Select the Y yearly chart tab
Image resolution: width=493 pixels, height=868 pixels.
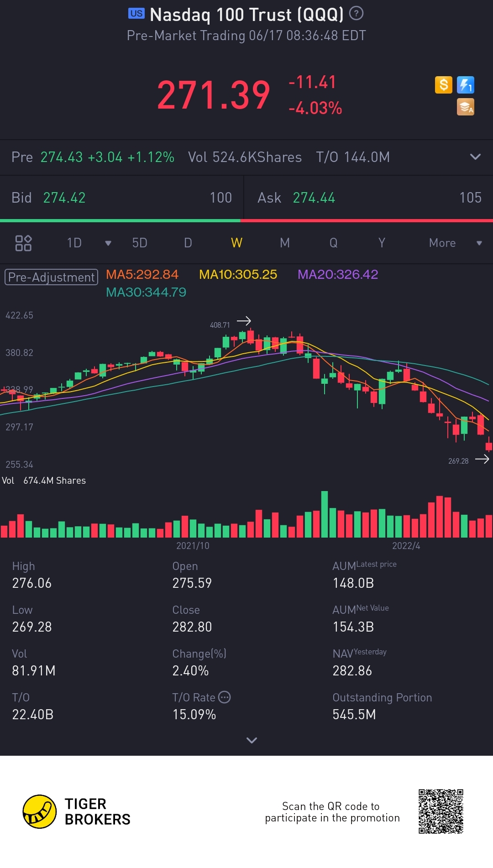[382, 243]
